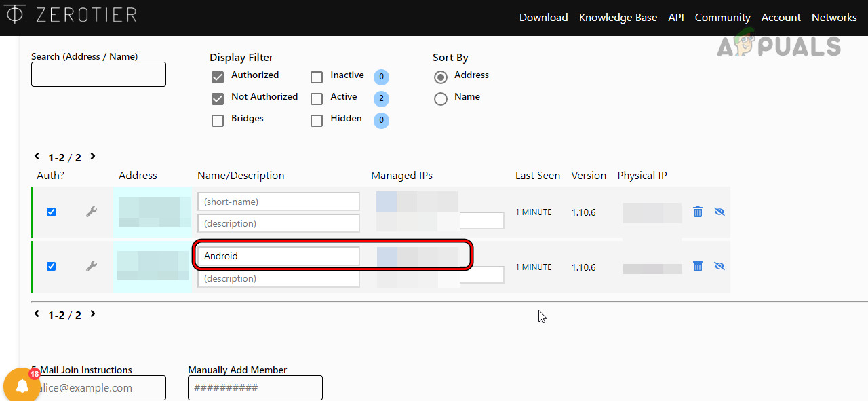Click the wrench icon beside the Android device
Viewport: 868px width, 401px height.
coord(92,266)
